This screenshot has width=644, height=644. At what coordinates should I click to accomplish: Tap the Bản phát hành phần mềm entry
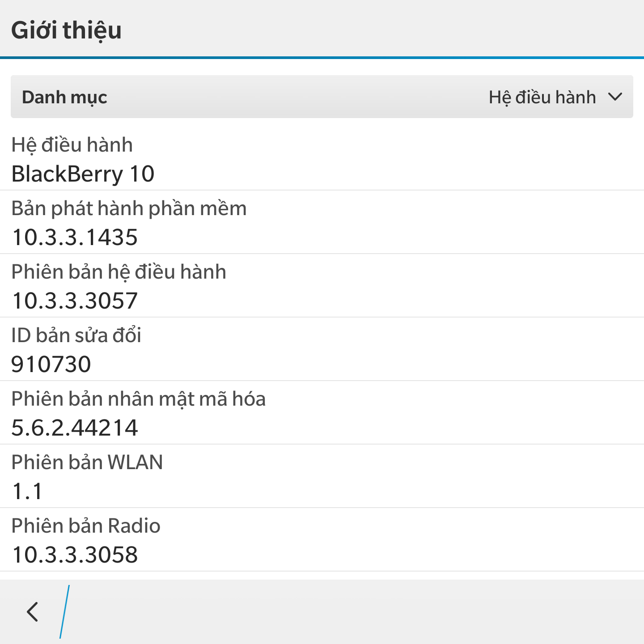pyautogui.click(x=322, y=222)
